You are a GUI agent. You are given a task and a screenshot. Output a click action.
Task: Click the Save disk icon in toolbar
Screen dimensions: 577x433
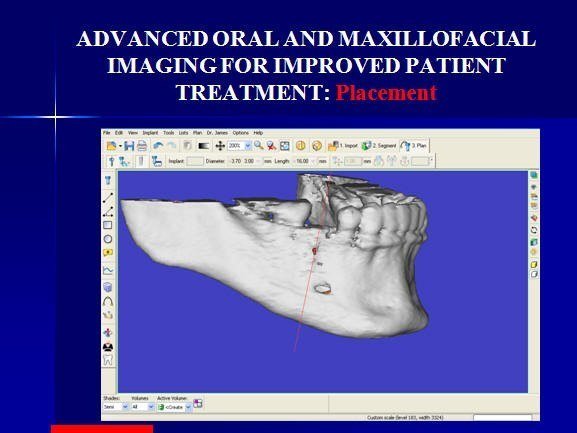click(129, 146)
